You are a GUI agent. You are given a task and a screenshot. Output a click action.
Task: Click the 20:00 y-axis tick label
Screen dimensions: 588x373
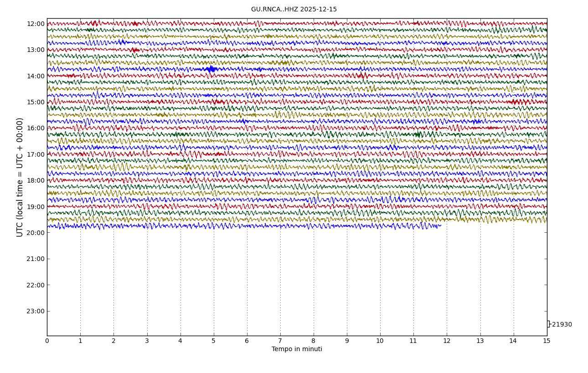tap(36, 233)
